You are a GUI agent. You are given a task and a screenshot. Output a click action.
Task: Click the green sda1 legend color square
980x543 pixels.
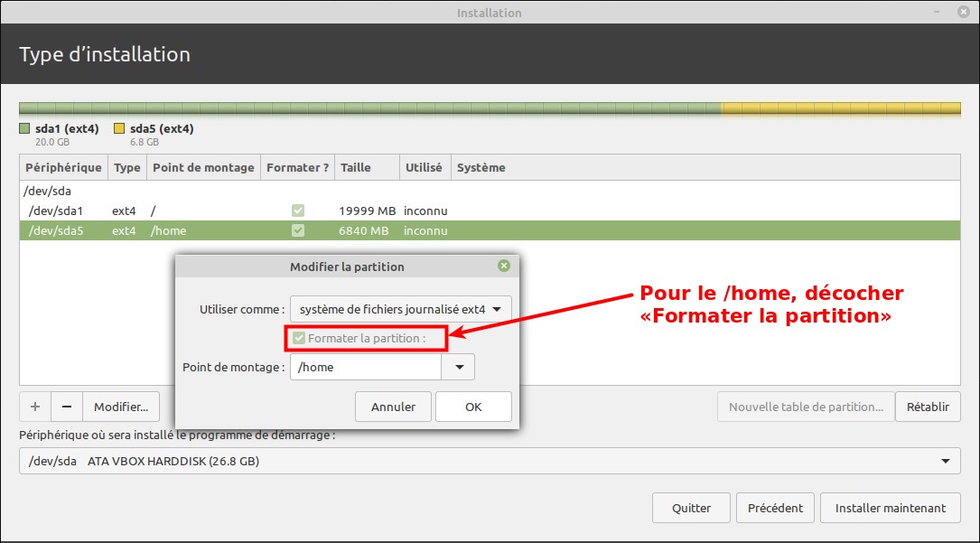(24, 128)
